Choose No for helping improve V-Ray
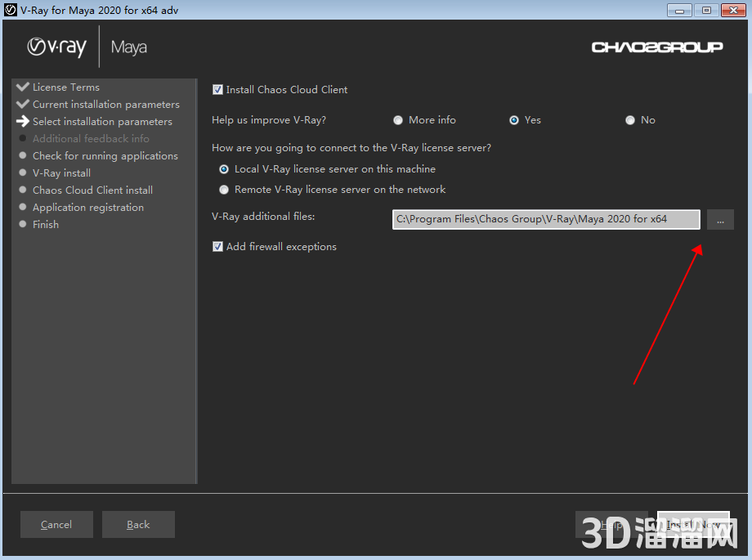 [x=630, y=120]
